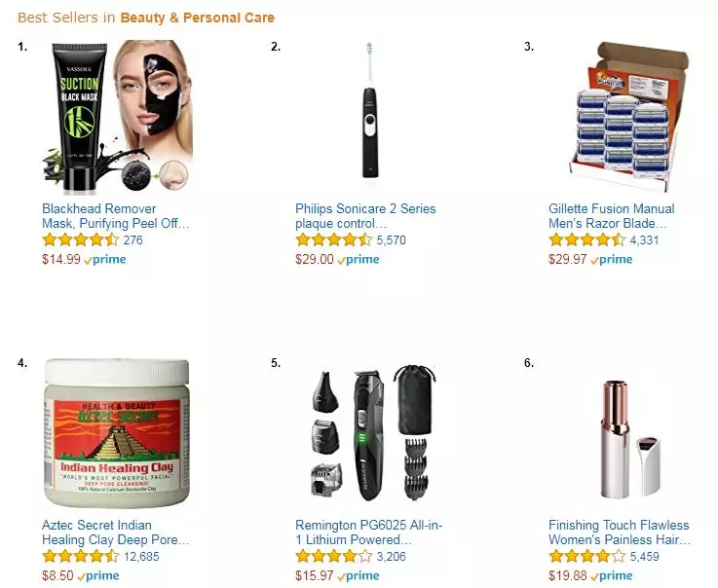718x588 pixels.
Task: View the 12,685 reviews for Aztec clay
Action: click(x=141, y=557)
